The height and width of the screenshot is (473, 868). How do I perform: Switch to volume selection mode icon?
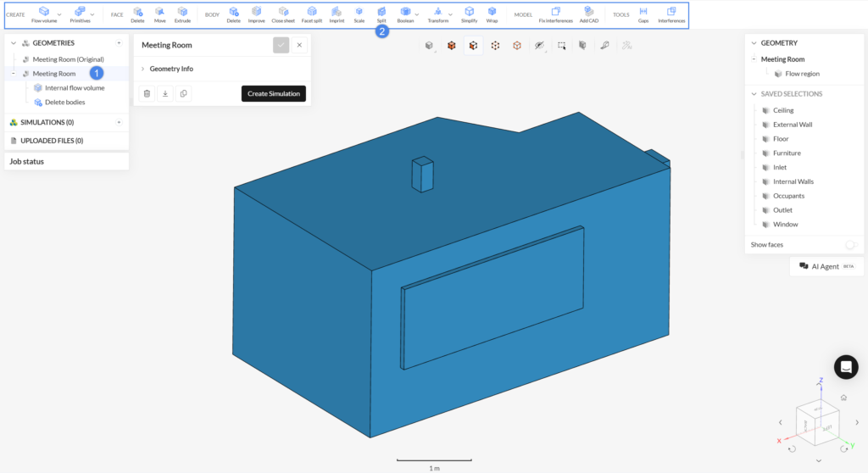(x=451, y=46)
